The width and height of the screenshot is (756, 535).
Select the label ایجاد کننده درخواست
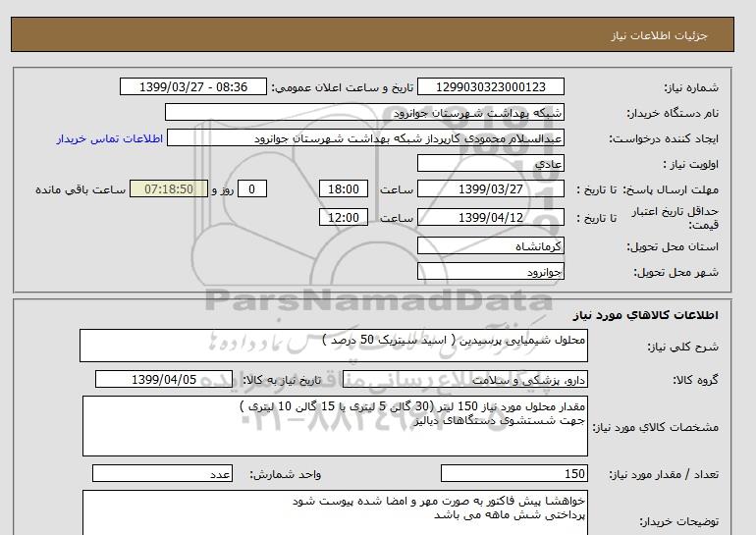pyautogui.click(x=664, y=139)
